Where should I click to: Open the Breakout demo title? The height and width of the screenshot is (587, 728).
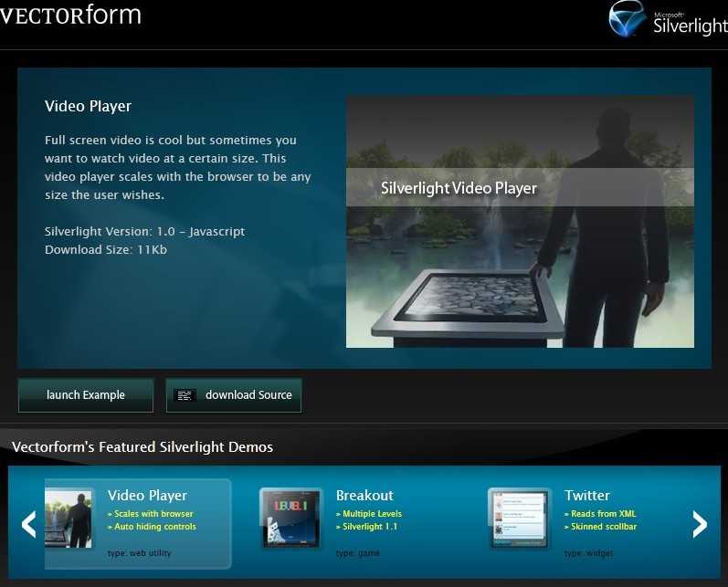pos(365,495)
